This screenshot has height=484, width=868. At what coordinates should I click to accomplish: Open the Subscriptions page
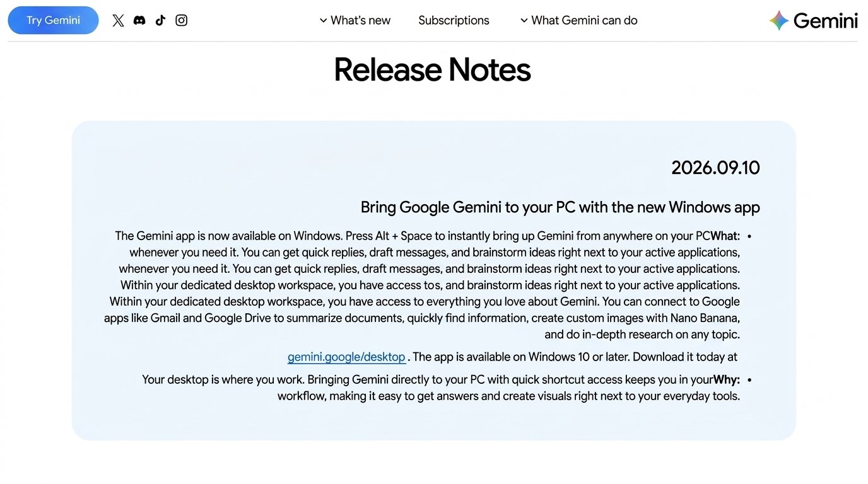click(x=454, y=20)
